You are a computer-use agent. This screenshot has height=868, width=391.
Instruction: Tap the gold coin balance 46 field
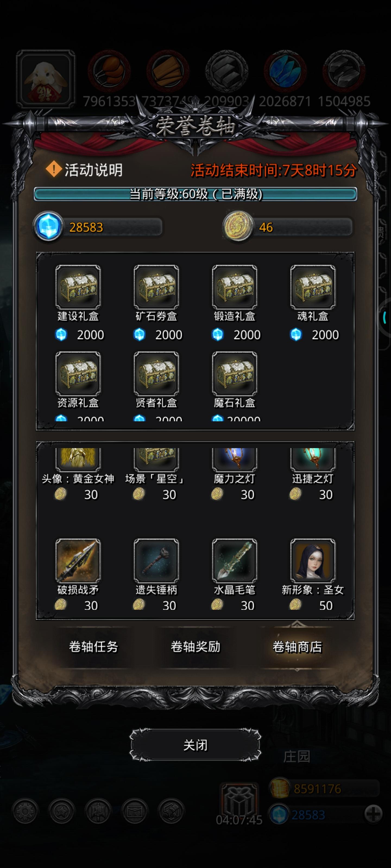pyautogui.click(x=288, y=227)
